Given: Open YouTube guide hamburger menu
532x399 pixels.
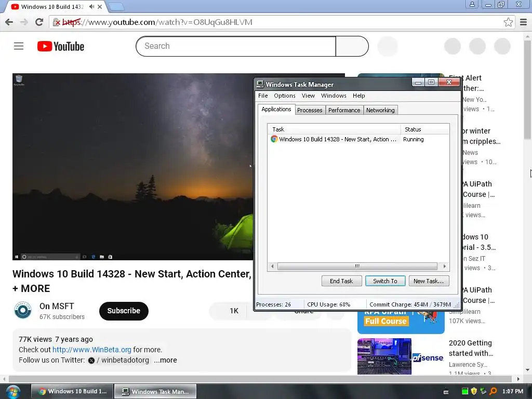Looking at the screenshot, I should click(19, 46).
